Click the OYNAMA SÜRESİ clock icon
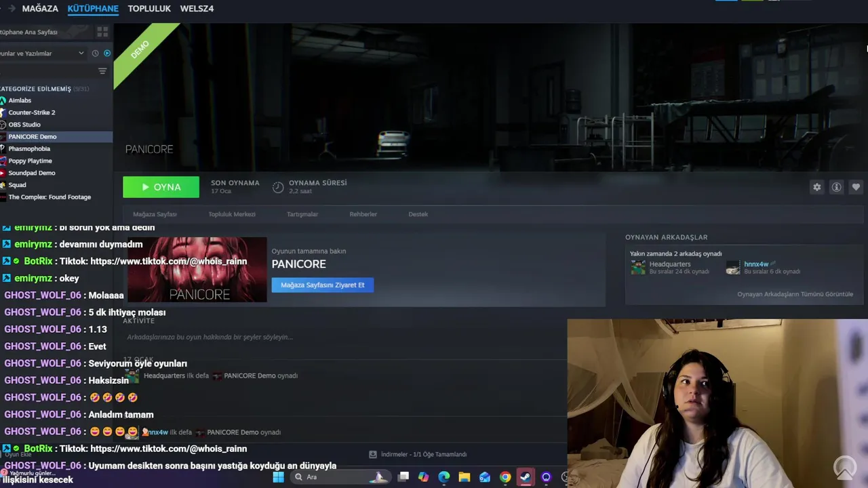 (x=278, y=187)
